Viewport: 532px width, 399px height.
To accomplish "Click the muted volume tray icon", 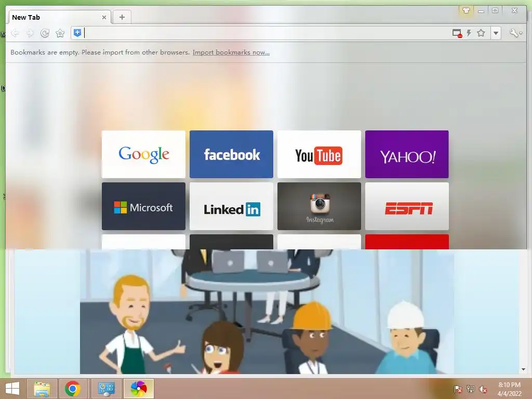I will [483, 389].
